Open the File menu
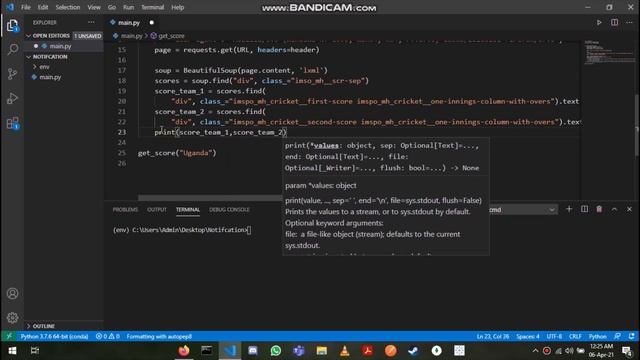The image size is (640, 360). pos(26,7)
